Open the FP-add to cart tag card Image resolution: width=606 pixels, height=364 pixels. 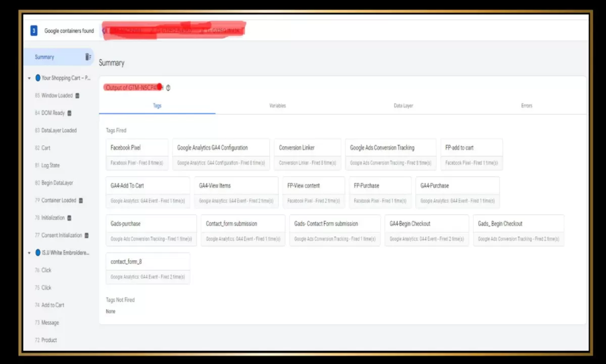(472, 154)
